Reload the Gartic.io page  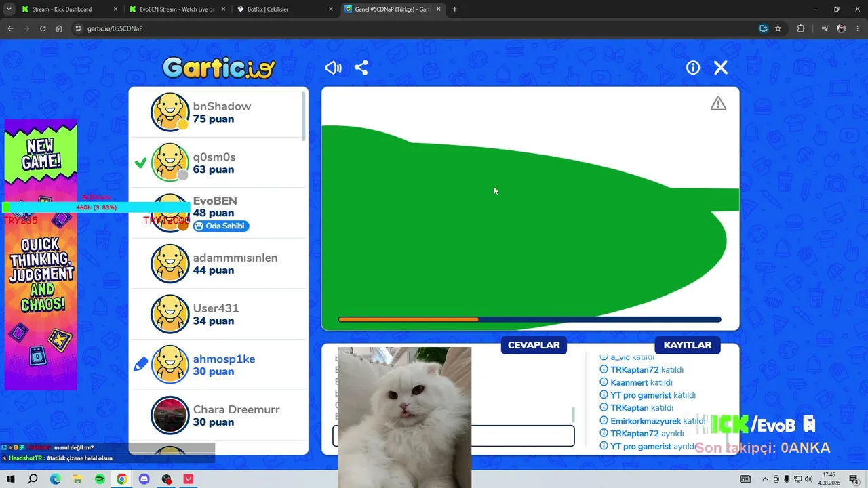[43, 28]
